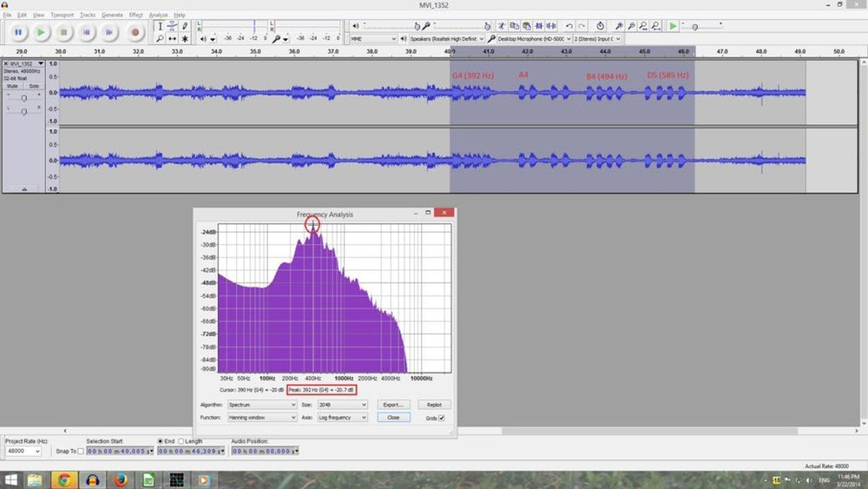Select the Envelope tool
This screenshot has height=489, width=868.
(x=172, y=26)
